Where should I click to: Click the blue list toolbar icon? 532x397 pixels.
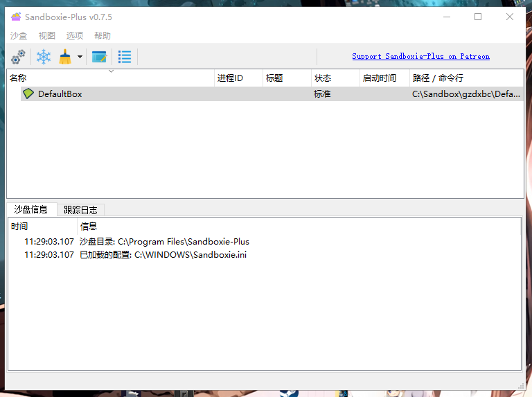point(125,57)
